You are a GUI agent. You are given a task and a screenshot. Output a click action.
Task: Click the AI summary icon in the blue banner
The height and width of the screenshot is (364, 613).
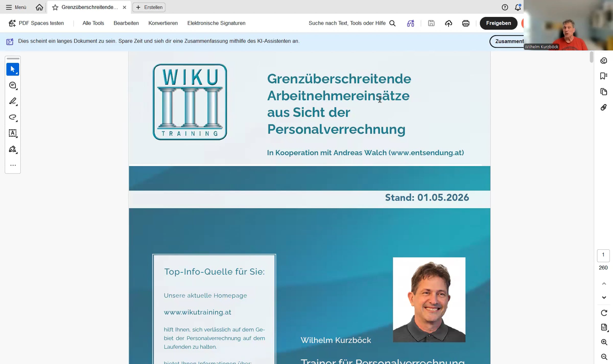click(10, 41)
